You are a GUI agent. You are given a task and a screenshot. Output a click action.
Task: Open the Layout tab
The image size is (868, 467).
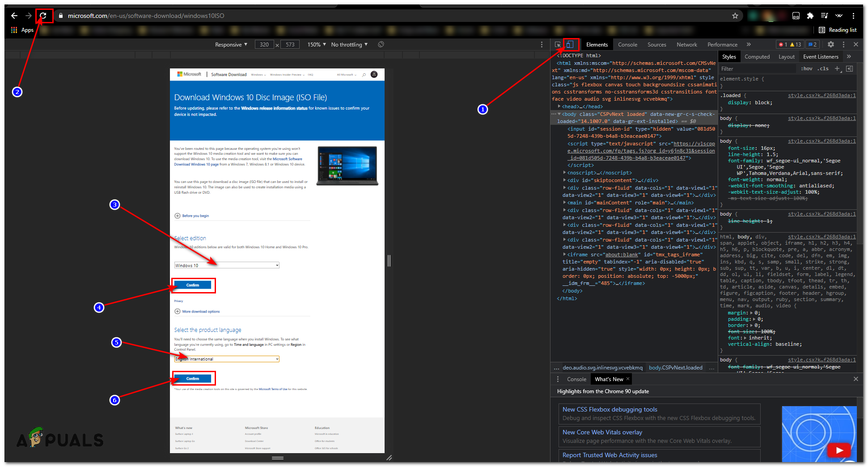(786, 57)
